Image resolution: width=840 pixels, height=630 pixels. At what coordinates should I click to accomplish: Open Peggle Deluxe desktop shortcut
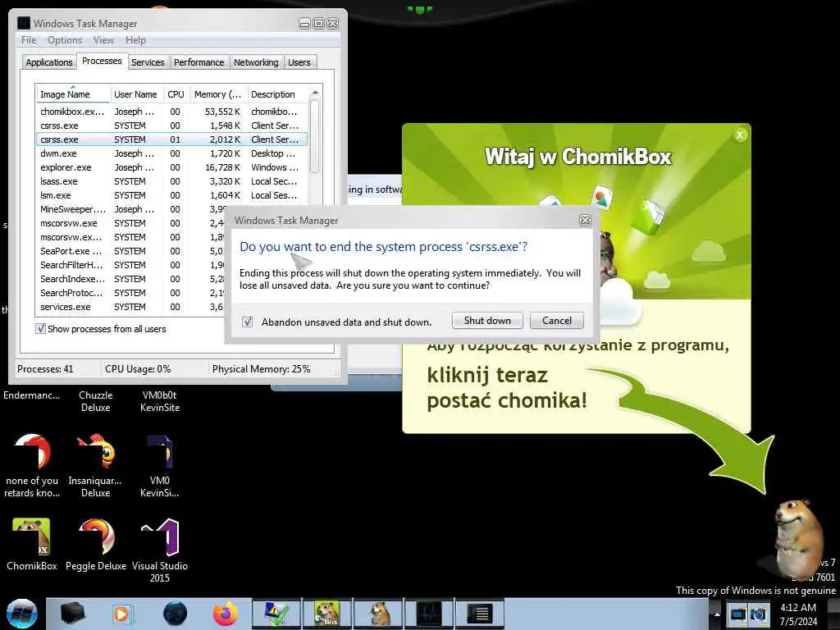tap(96, 544)
